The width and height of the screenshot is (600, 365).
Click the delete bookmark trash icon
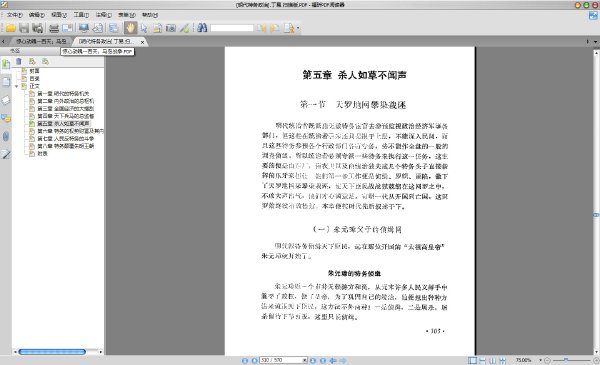click(18, 61)
